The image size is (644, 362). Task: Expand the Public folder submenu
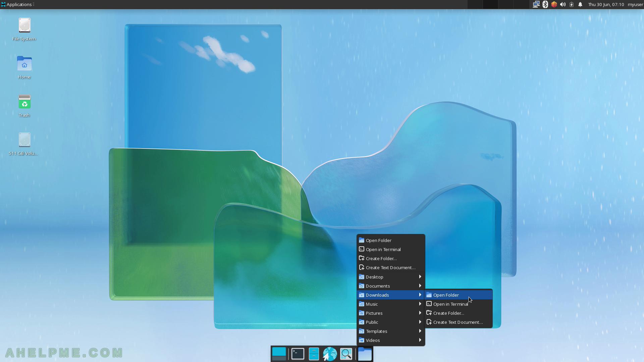[x=391, y=322]
